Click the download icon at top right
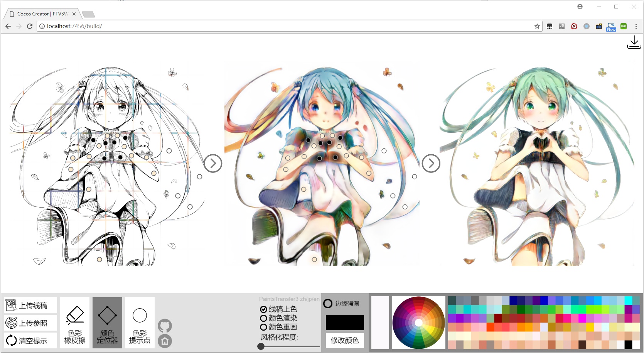Screen dimensions: 644x353 pos(634,42)
